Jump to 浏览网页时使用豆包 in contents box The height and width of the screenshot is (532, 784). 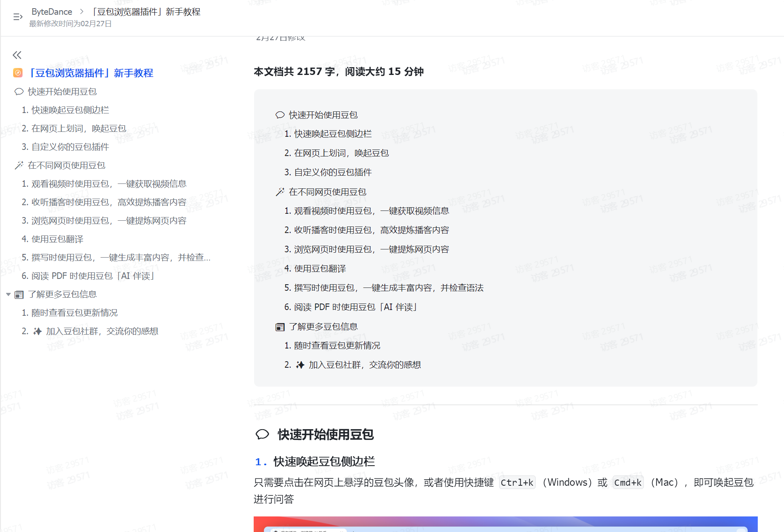tap(367, 249)
